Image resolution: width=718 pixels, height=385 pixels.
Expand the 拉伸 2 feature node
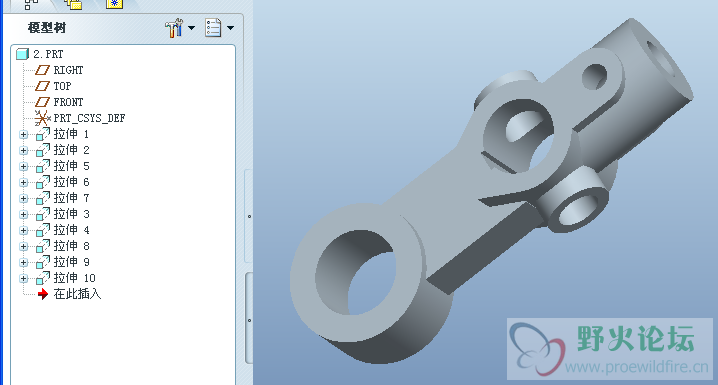coord(23,151)
